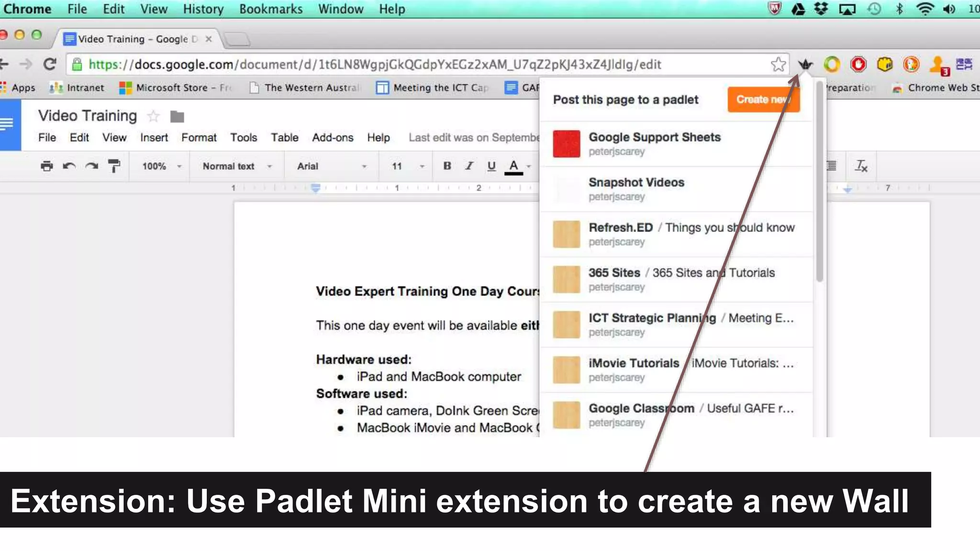Screen dimensions: 980x551
Task: Open Time Machine menu bar icon
Action: coord(874,9)
